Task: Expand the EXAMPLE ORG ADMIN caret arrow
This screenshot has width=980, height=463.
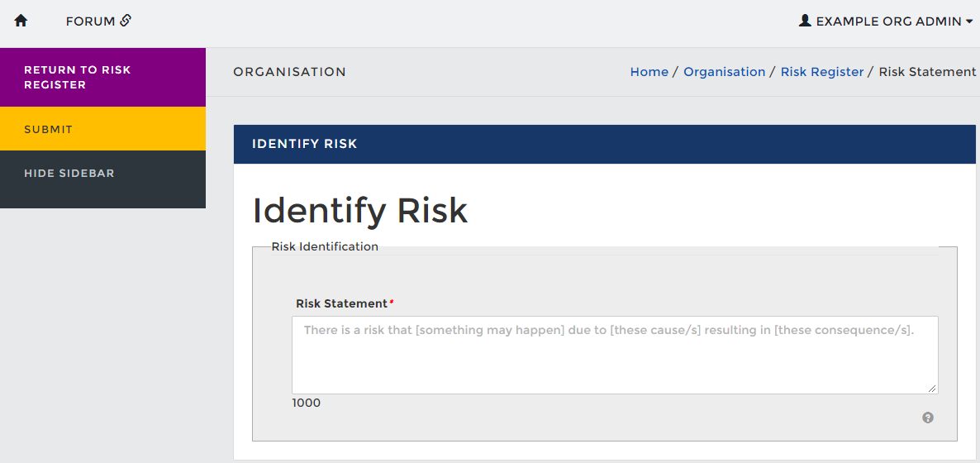Action: 969,21
